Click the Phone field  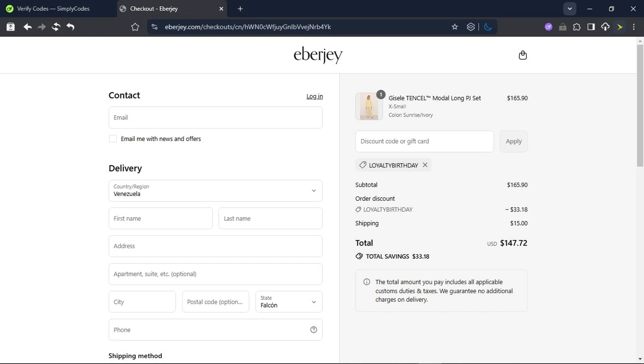[x=216, y=330]
